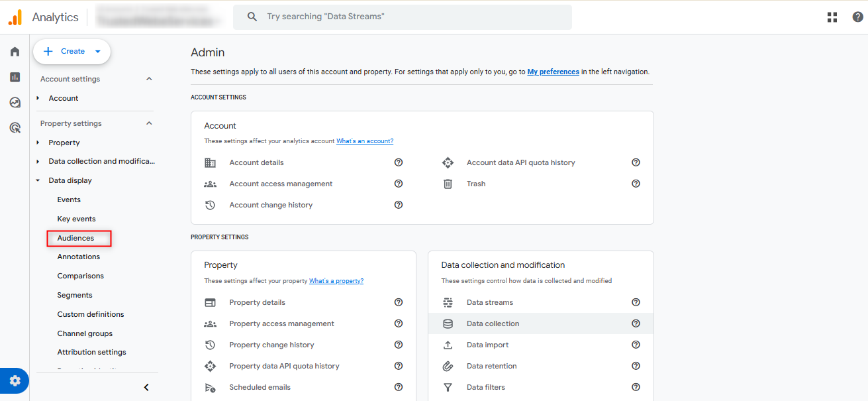Open Attribution settings in the sidebar
The width and height of the screenshot is (868, 401).
pos(92,352)
